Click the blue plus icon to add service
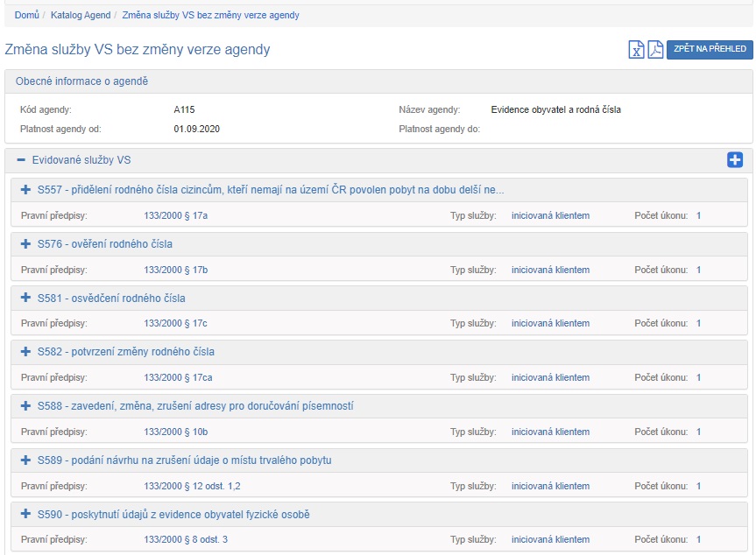The height and width of the screenshot is (555, 756). tap(734, 160)
